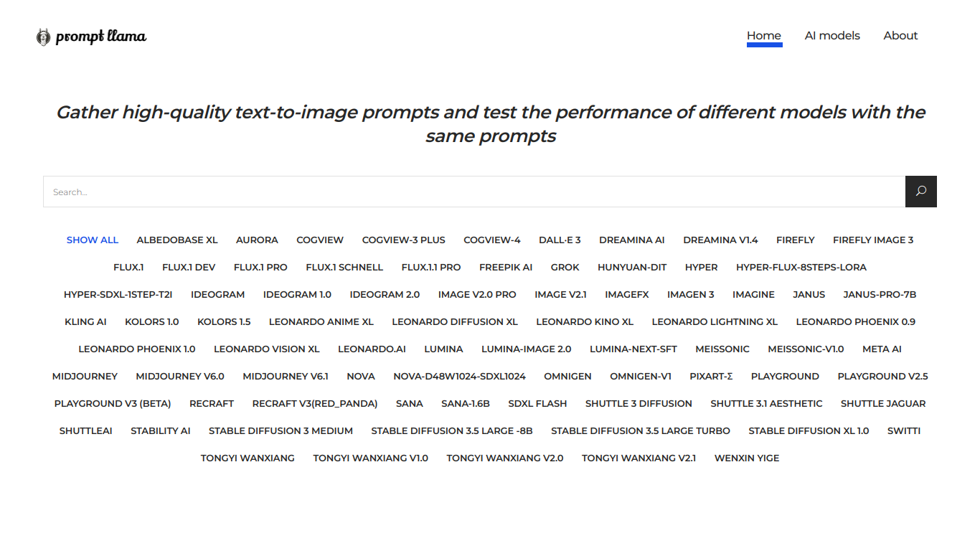Select LEONARDO KINO XL filter
The width and height of the screenshot is (980, 551).
coord(585,322)
